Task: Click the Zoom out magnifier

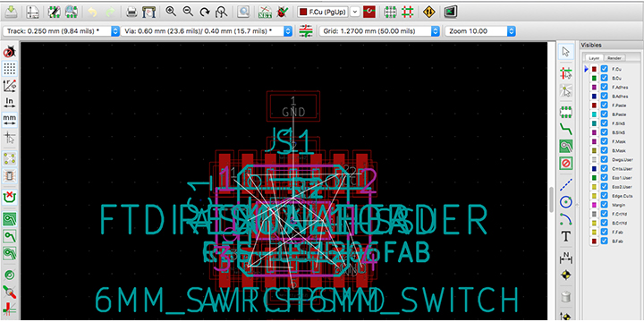Action: coord(188,12)
